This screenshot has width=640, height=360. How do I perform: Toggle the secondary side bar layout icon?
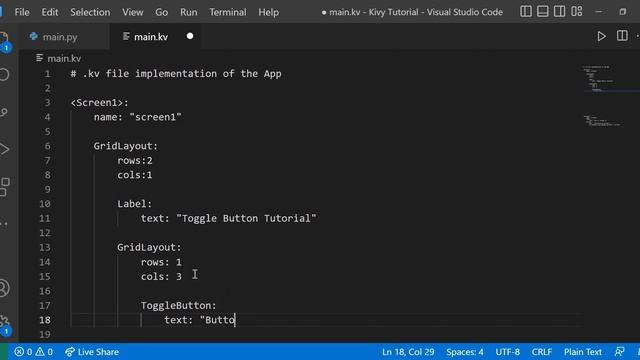coord(559,11)
